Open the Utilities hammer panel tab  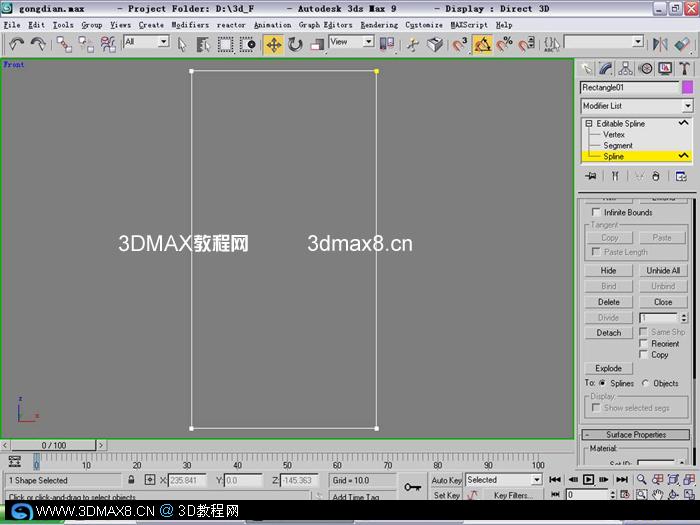click(684, 68)
